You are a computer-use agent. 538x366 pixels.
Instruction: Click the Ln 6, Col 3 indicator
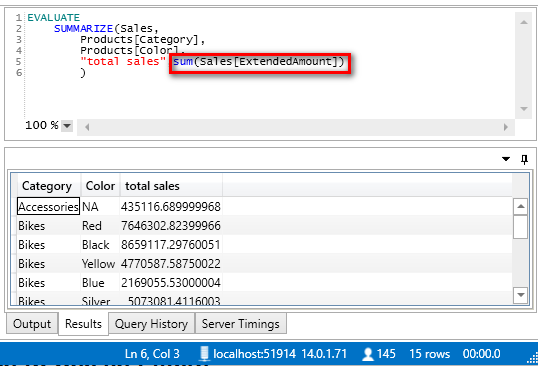[152, 354]
